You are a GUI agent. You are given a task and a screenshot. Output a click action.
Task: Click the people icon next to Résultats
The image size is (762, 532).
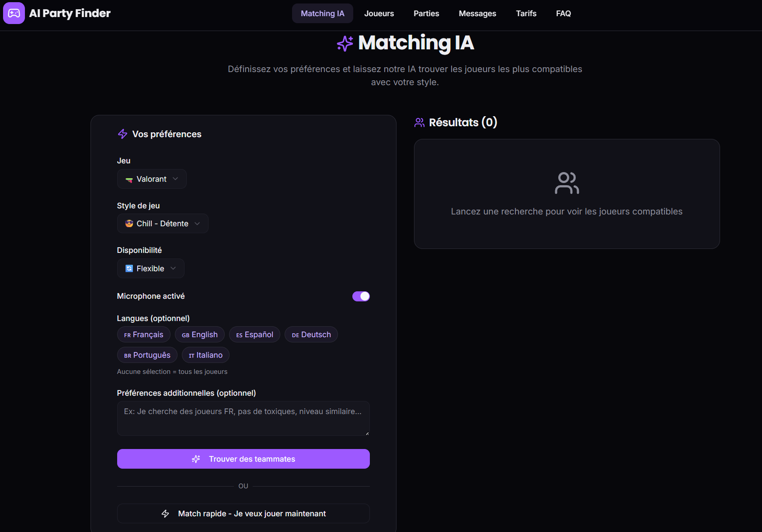(x=419, y=122)
